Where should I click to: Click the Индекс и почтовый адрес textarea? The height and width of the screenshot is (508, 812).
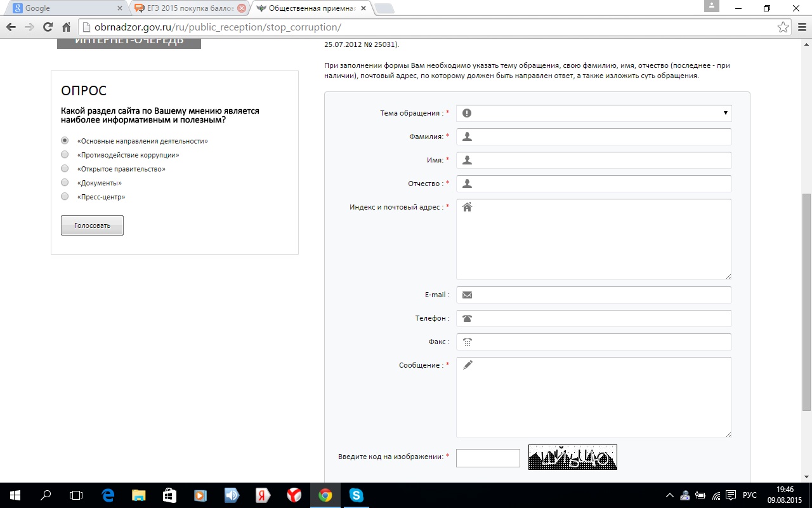(594, 239)
